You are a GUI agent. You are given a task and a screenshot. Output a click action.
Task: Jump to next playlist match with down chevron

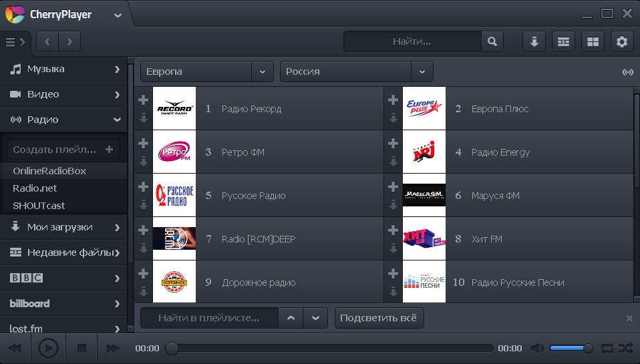point(315,318)
